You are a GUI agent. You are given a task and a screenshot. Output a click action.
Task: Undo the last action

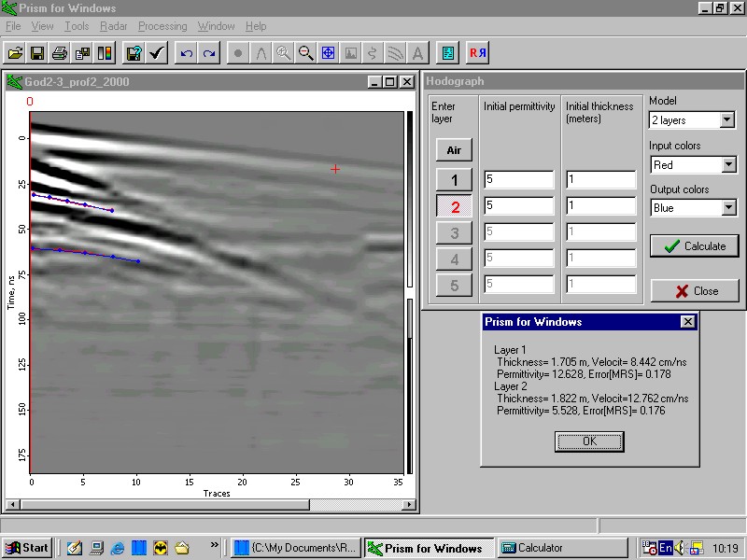187,53
